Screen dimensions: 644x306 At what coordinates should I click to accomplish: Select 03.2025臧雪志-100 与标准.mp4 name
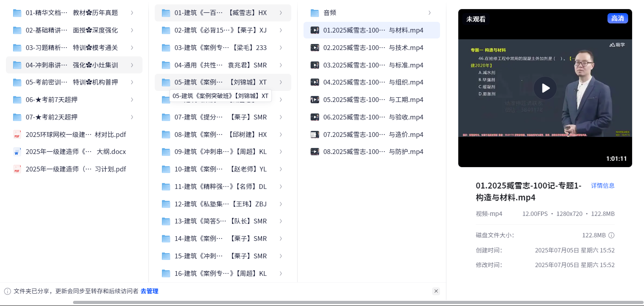click(x=373, y=65)
